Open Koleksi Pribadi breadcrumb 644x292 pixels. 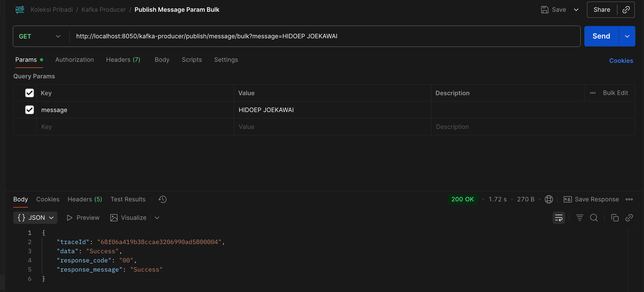coord(51,10)
